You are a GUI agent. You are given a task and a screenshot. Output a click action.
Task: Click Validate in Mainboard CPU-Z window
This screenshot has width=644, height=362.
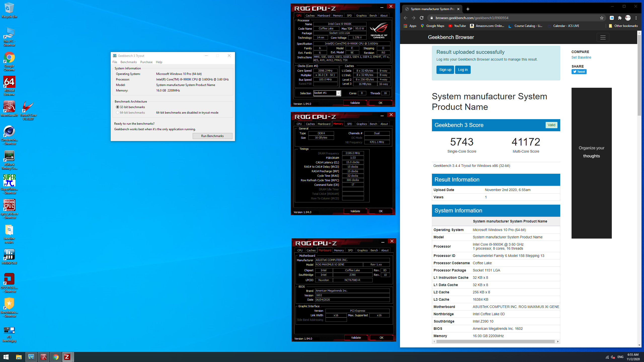tap(356, 338)
